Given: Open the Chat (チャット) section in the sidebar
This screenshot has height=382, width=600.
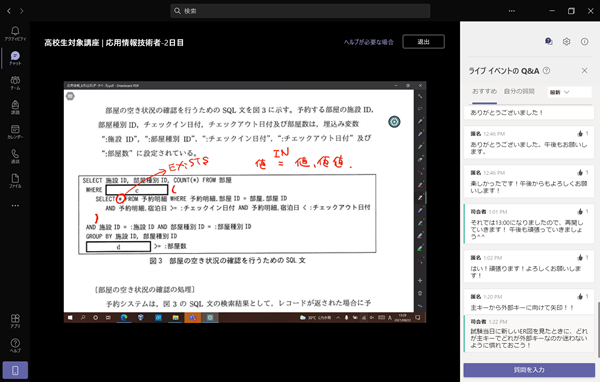Looking at the screenshot, I should click(x=15, y=58).
